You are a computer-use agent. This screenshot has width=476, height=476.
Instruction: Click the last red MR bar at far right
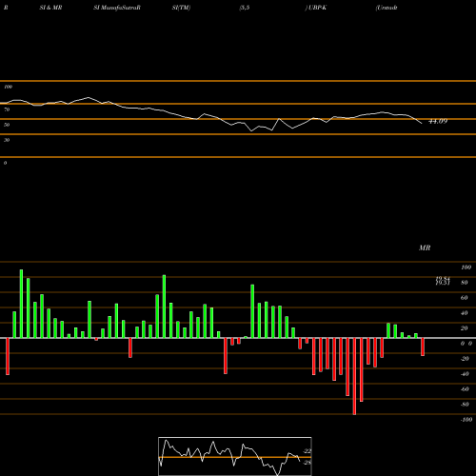coord(423,347)
